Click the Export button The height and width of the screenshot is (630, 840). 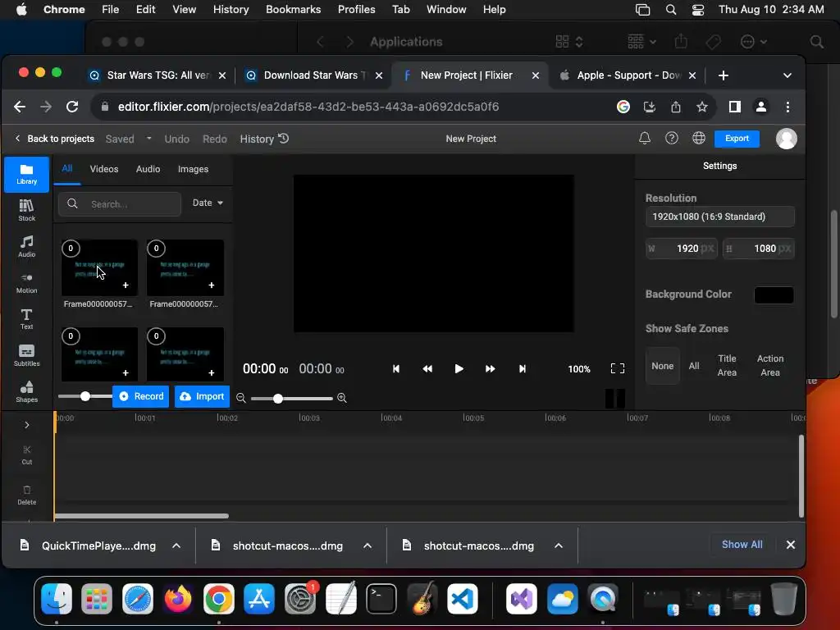click(x=737, y=138)
